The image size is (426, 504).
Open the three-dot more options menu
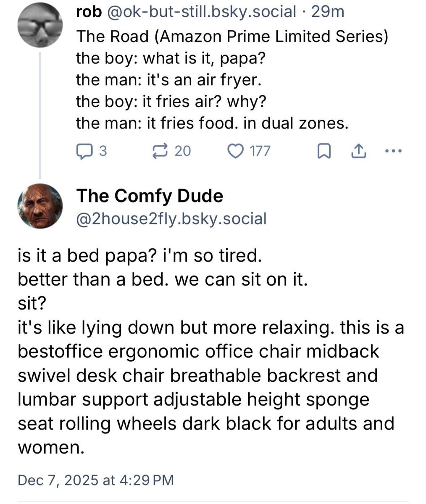[x=394, y=151]
